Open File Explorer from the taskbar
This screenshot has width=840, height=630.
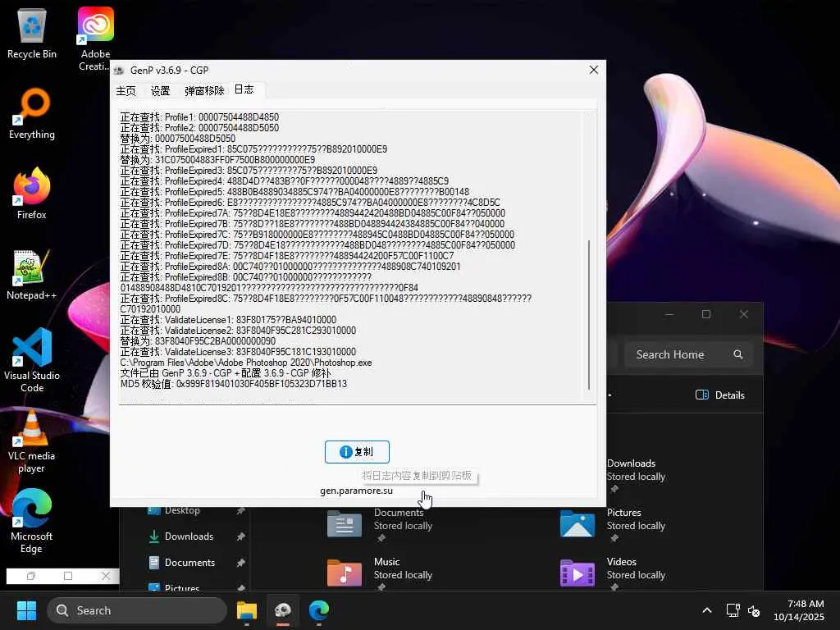[x=247, y=610]
